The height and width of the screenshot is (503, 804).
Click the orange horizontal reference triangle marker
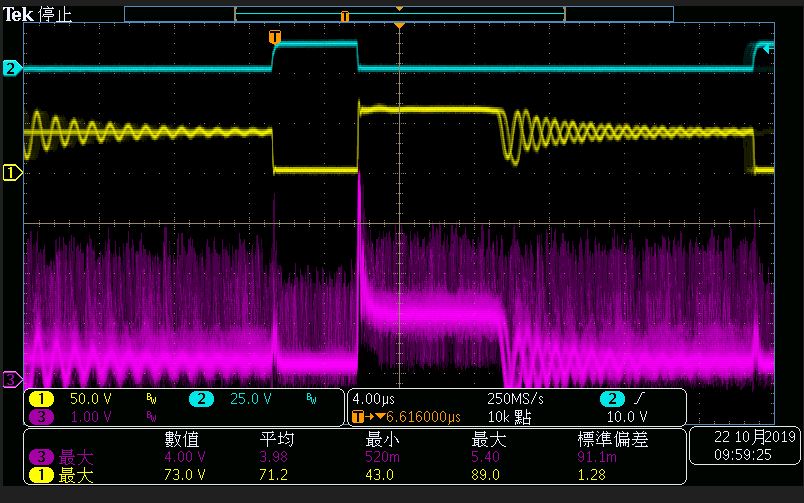coord(399,25)
